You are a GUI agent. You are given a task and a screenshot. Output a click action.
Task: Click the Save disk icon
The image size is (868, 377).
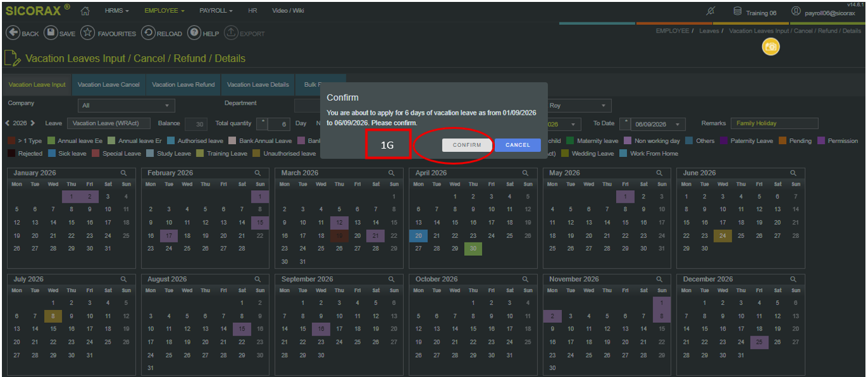coord(50,33)
